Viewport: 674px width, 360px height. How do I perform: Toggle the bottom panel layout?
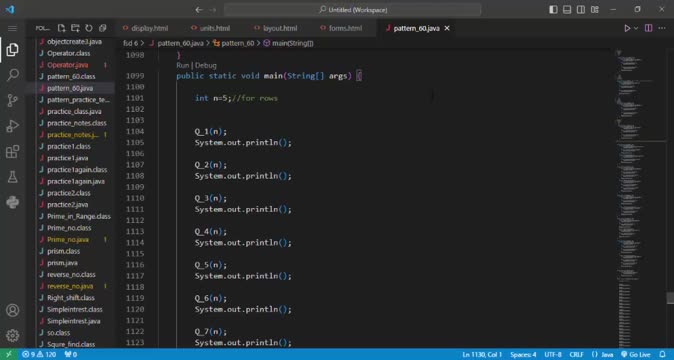(x=567, y=9)
